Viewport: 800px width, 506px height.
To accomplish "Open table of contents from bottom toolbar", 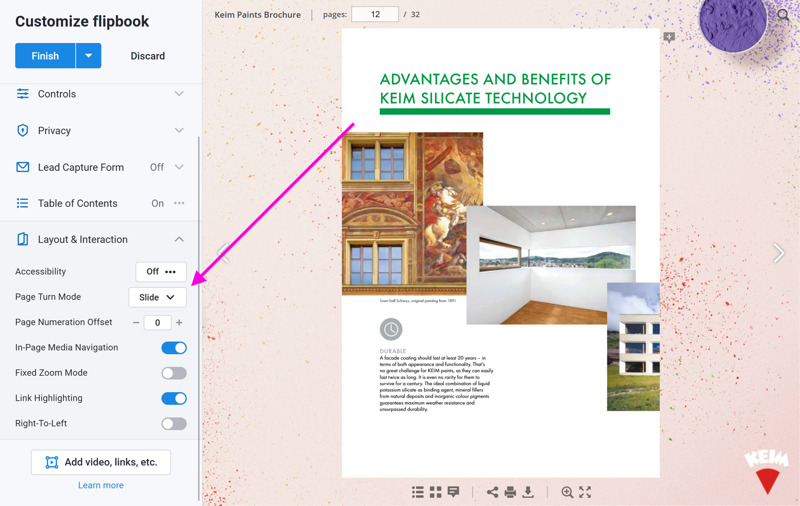I will 418,492.
